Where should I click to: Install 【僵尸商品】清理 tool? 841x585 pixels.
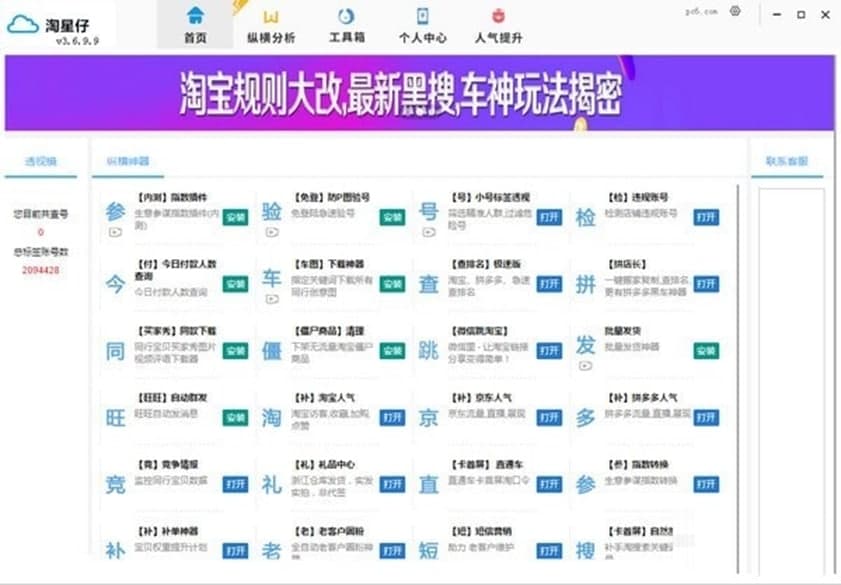click(x=393, y=351)
